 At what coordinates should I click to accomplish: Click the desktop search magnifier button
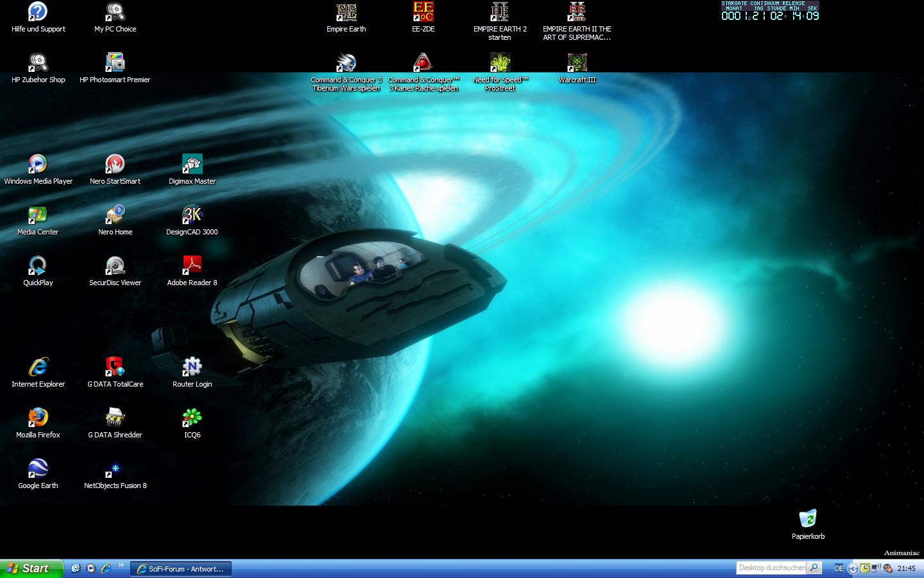(814, 568)
